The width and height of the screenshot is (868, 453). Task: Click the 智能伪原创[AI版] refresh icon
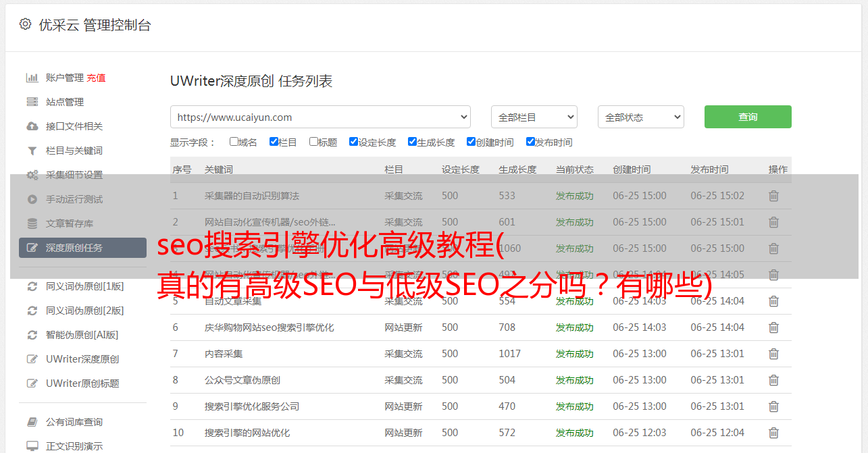click(32, 335)
